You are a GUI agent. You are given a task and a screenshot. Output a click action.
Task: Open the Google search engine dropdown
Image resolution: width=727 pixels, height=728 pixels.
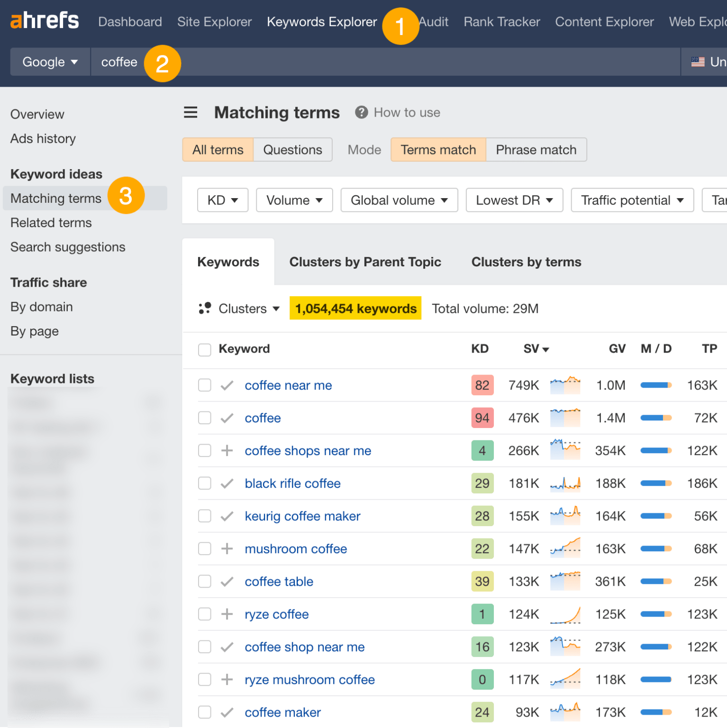pos(49,62)
